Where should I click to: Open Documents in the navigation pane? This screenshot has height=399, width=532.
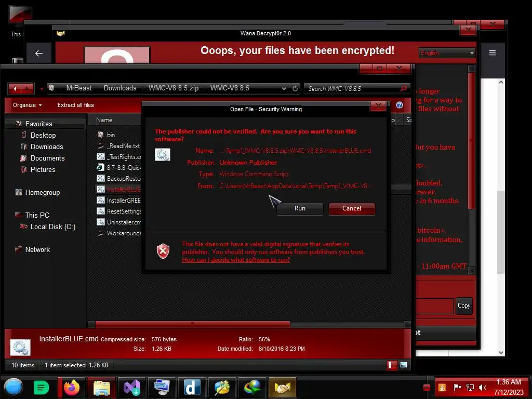47,158
